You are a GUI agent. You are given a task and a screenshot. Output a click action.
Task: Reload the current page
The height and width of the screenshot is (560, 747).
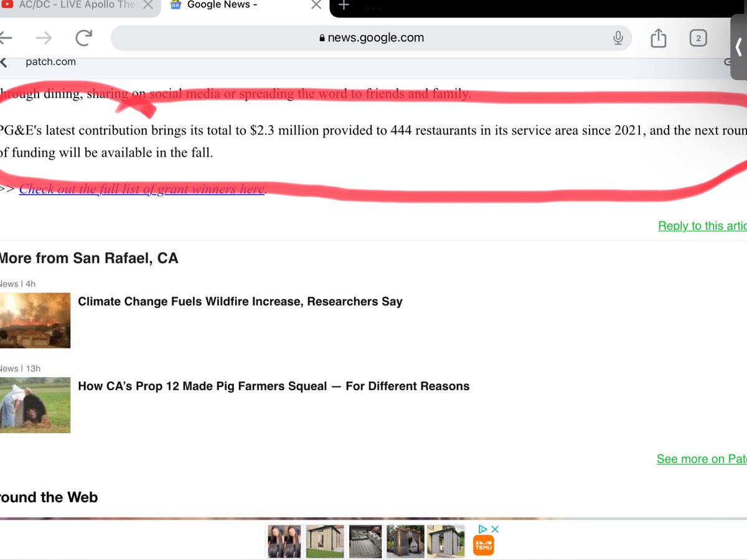(x=83, y=38)
